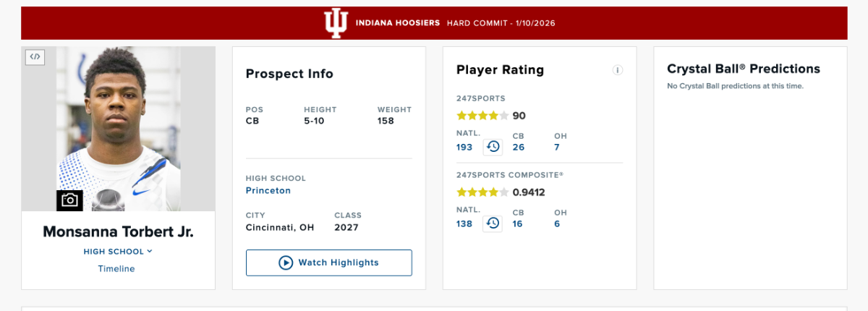Expand the High School dropdown
This screenshot has height=311, width=868.
point(118,251)
